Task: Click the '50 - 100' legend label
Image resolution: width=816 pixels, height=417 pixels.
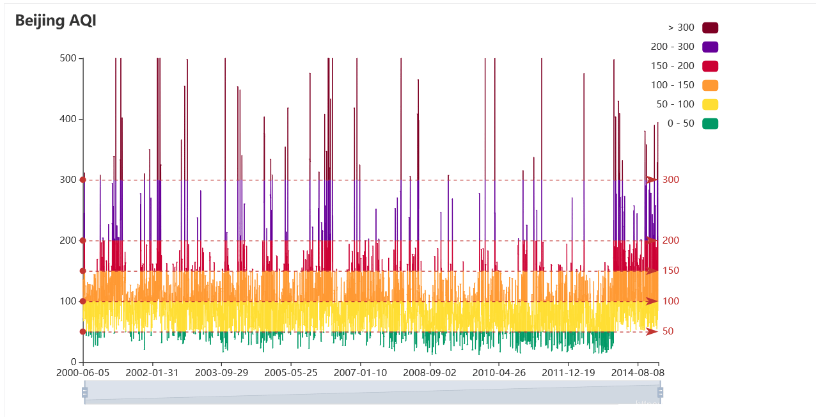Action: point(675,105)
